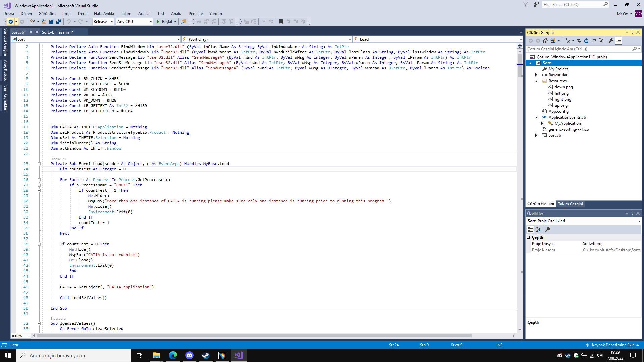Click the feedback icon in the title bar
The image size is (644, 362).
coord(536,5)
